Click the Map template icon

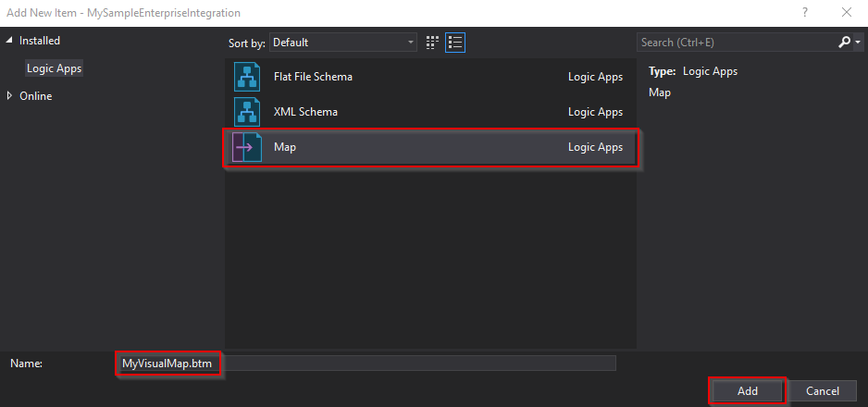point(248,148)
